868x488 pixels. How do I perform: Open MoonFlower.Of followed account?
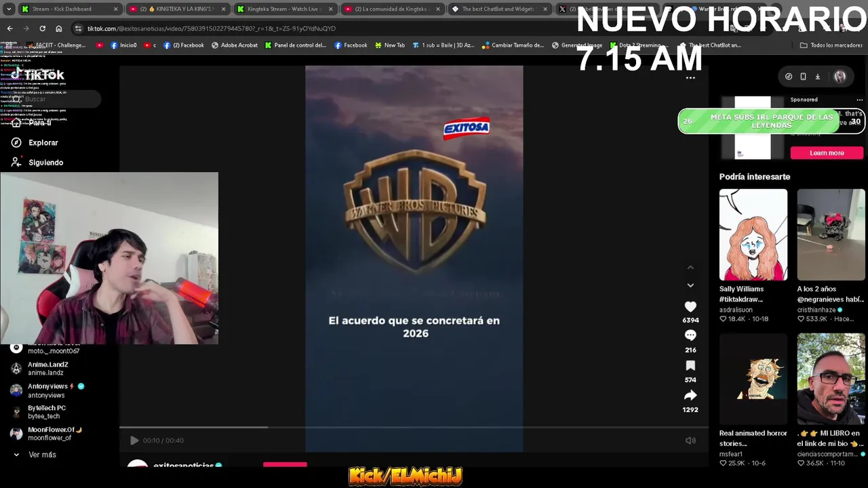click(x=47, y=434)
